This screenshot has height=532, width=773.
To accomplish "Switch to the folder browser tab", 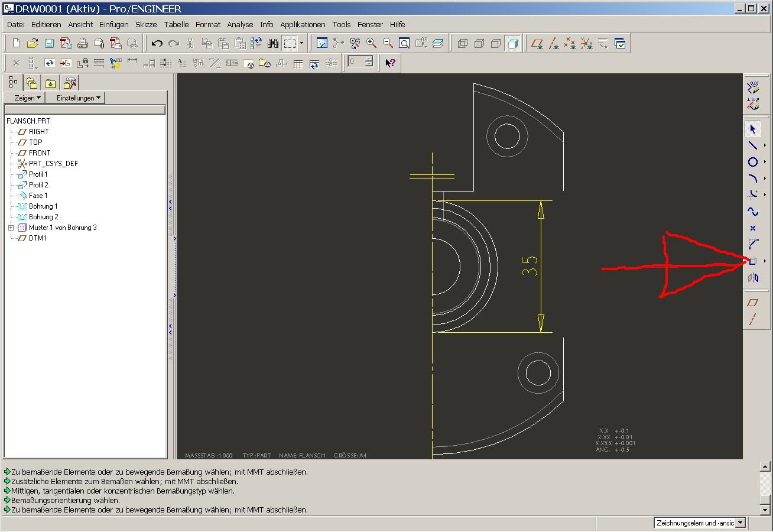I will (32, 83).
